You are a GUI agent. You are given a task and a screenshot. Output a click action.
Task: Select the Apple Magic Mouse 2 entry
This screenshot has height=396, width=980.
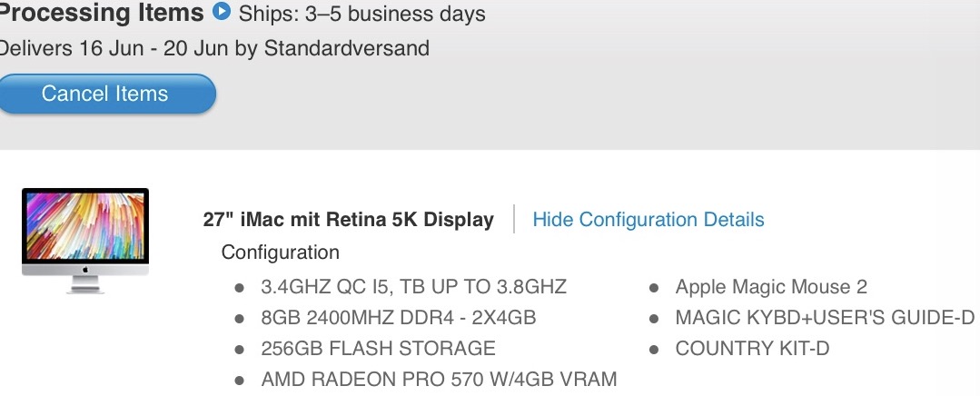771,287
